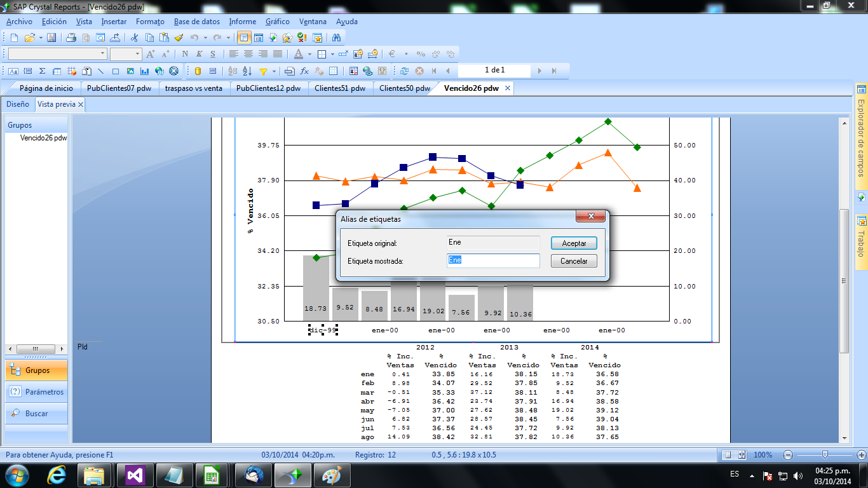Screen dimensions: 868x488
Task: Toggle currency euro symbol format
Action: coord(392,54)
